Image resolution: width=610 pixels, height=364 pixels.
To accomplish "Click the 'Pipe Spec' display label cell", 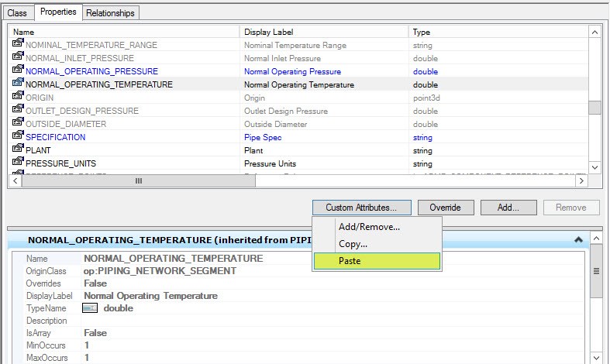I will click(x=263, y=137).
